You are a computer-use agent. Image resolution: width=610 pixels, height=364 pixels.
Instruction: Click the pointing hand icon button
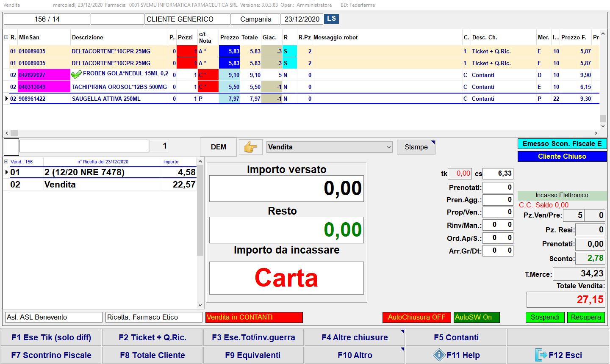point(250,147)
